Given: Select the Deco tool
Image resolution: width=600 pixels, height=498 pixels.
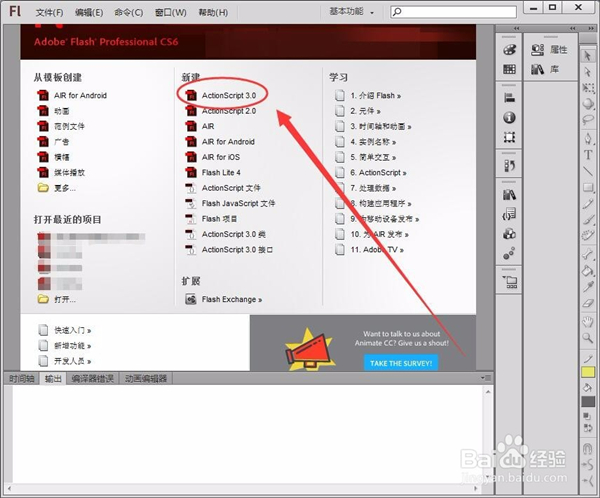Looking at the screenshot, I should click(588, 235).
